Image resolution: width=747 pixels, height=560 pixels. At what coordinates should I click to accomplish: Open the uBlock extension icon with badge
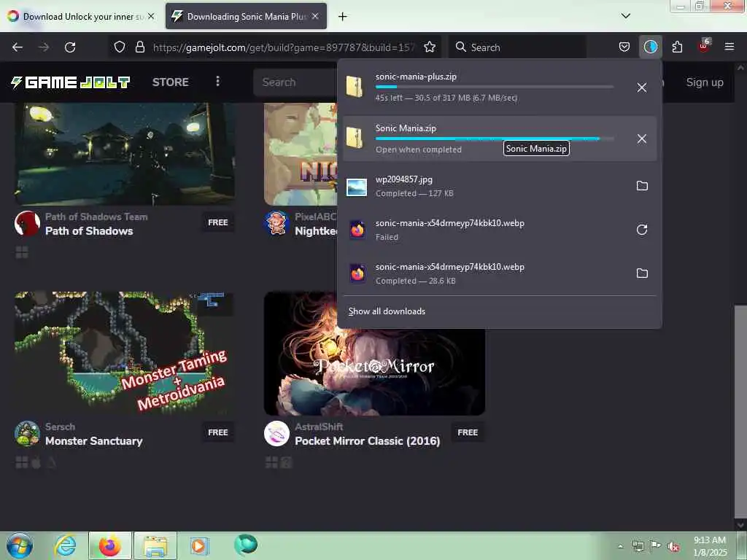(704, 46)
